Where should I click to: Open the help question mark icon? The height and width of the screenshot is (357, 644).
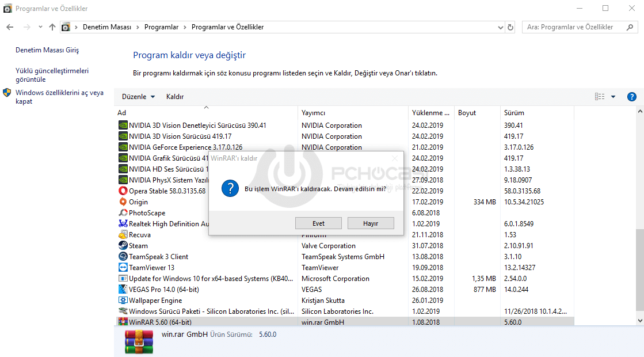[632, 97]
